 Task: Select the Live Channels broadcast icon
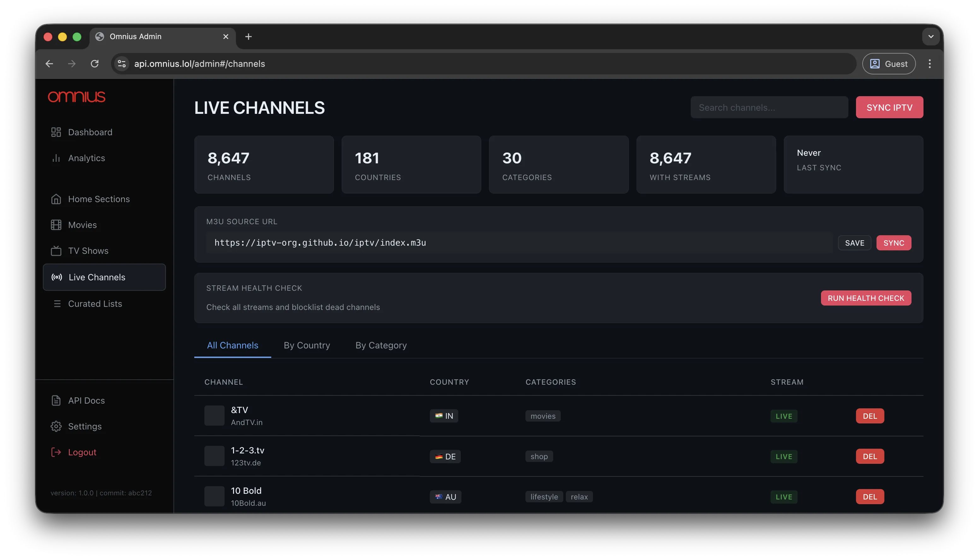coord(56,277)
